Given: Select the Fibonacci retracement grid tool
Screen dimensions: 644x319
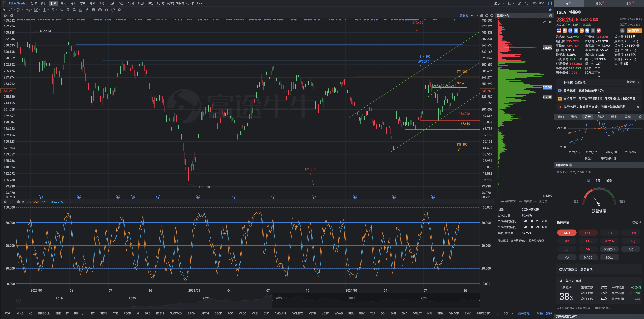Looking at the screenshot, I should pos(36,10).
